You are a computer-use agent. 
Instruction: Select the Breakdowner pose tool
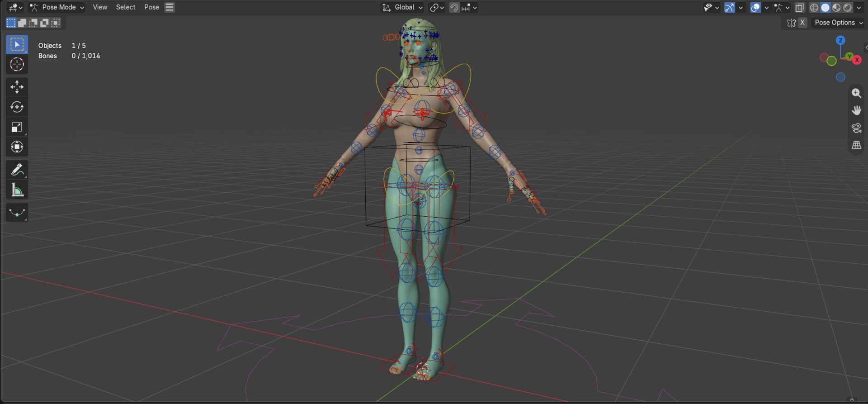[17, 213]
